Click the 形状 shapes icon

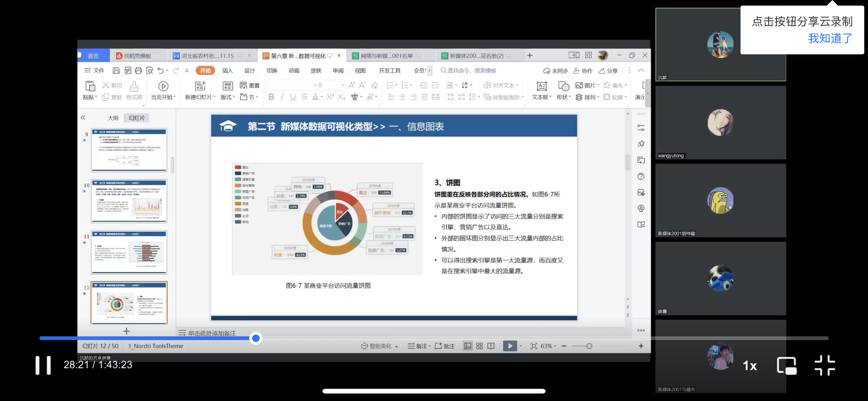pos(563,86)
